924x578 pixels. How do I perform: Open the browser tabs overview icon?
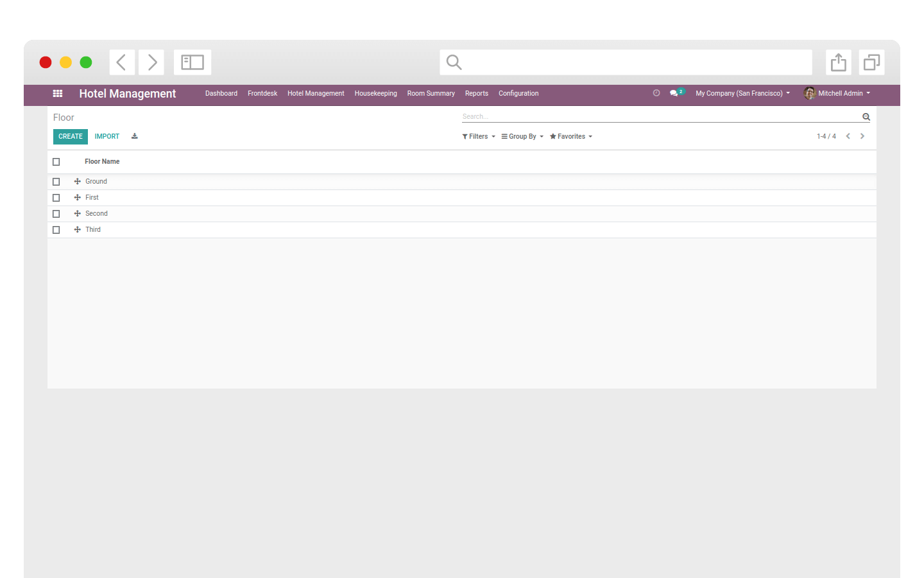tap(872, 62)
